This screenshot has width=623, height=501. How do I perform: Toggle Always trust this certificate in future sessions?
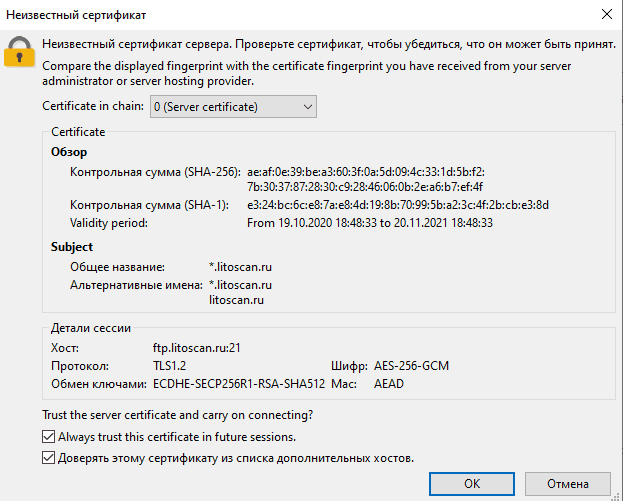48,437
